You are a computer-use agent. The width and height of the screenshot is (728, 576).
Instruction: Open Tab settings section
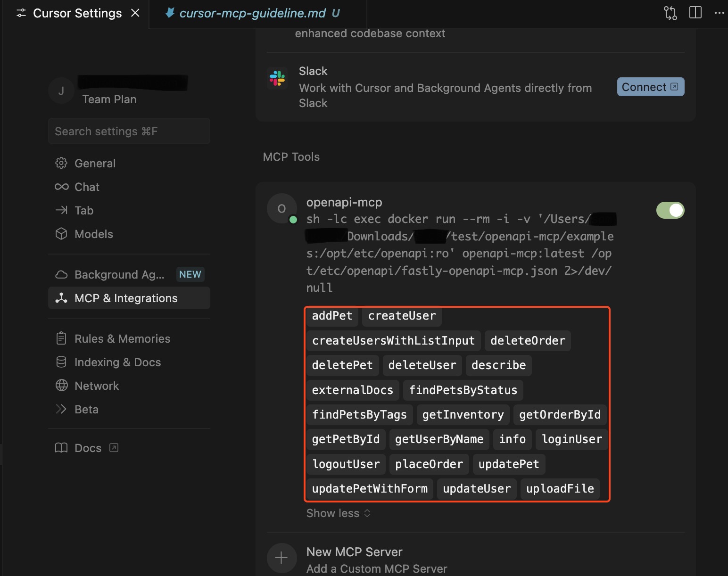click(129, 210)
